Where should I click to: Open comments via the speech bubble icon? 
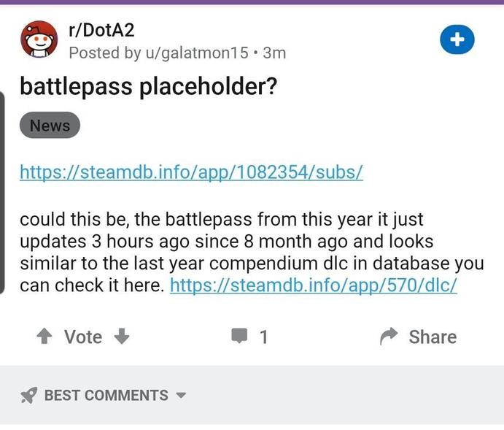(239, 336)
